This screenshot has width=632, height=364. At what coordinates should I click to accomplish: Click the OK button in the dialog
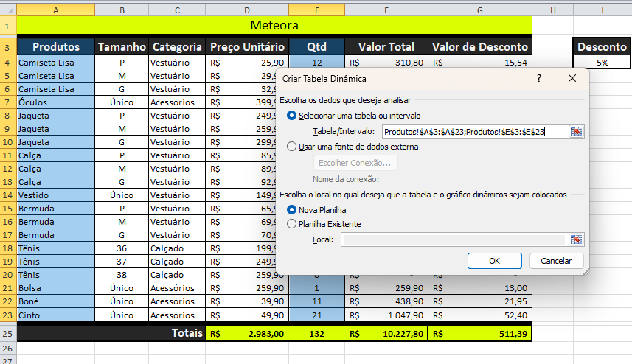click(x=495, y=261)
